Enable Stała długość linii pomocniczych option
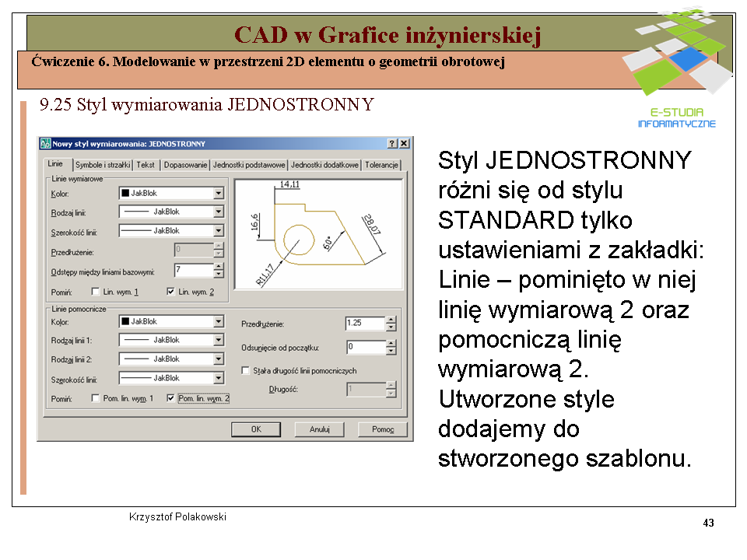This screenshot has height=560, width=747. (246, 371)
